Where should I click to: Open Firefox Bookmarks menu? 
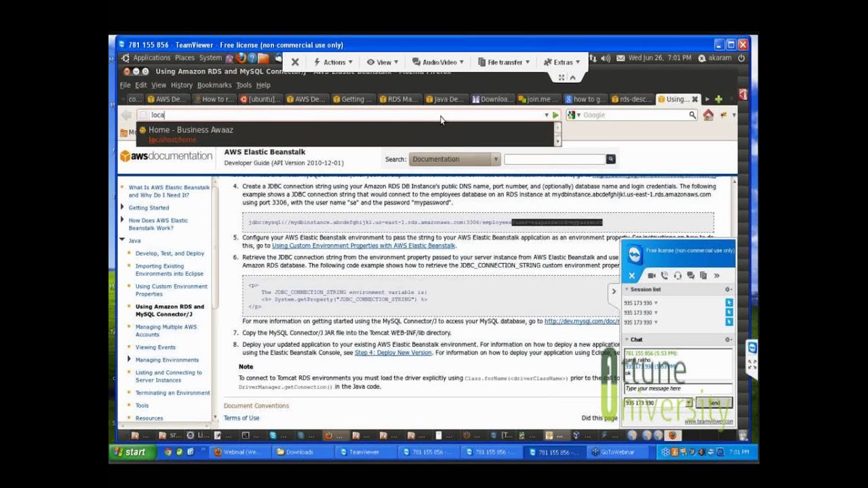[x=214, y=85]
